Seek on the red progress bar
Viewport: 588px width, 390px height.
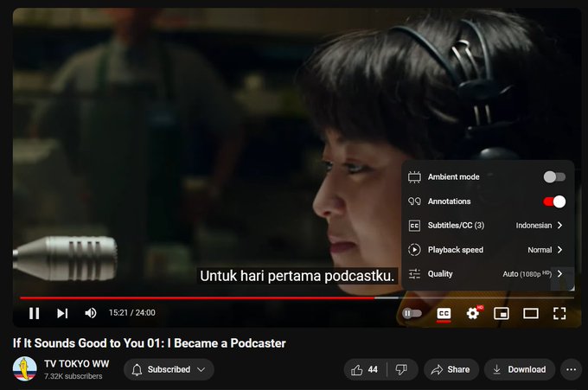pyautogui.click(x=197, y=298)
